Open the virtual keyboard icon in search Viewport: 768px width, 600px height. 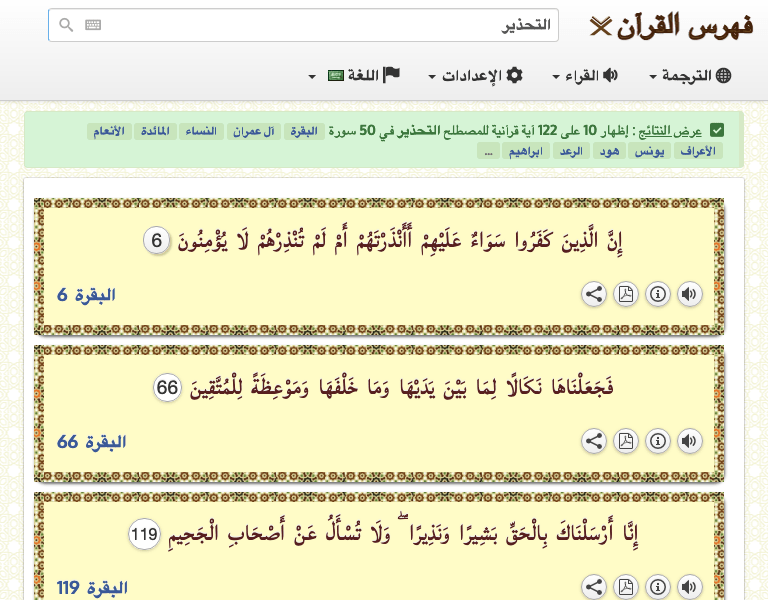pyautogui.click(x=93, y=26)
